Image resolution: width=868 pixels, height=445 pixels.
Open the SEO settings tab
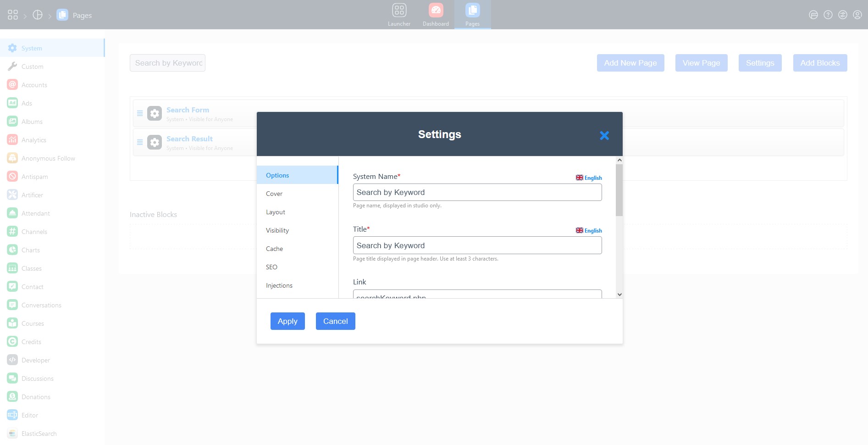pos(271,267)
